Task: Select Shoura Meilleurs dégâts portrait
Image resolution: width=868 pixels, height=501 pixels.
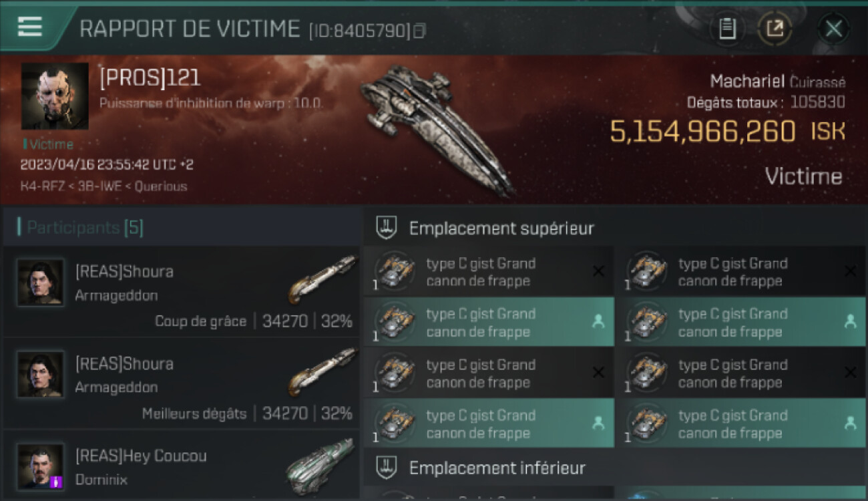Action: [41, 375]
